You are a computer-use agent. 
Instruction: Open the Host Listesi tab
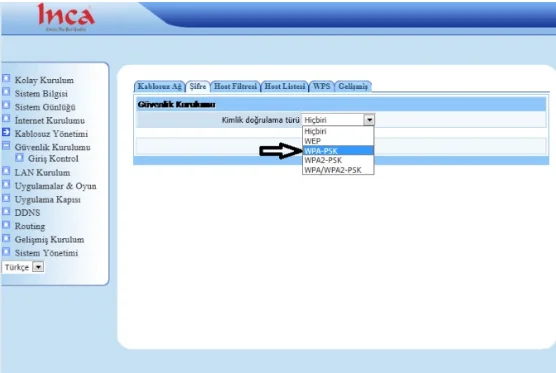(x=284, y=86)
